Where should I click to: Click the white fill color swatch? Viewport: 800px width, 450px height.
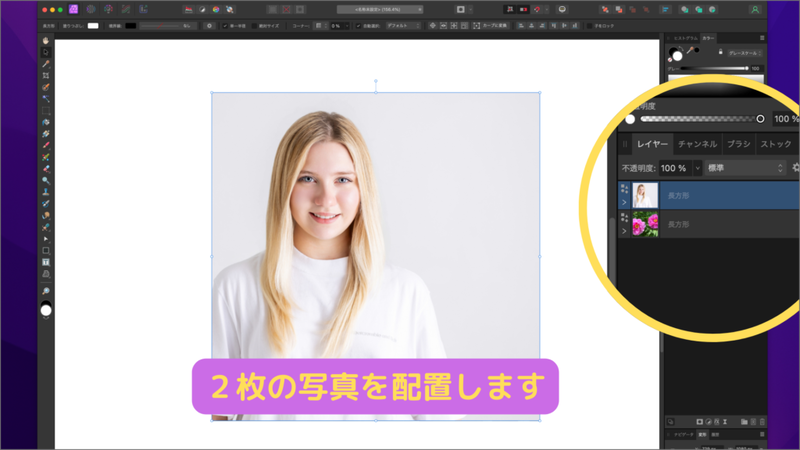pos(93,26)
